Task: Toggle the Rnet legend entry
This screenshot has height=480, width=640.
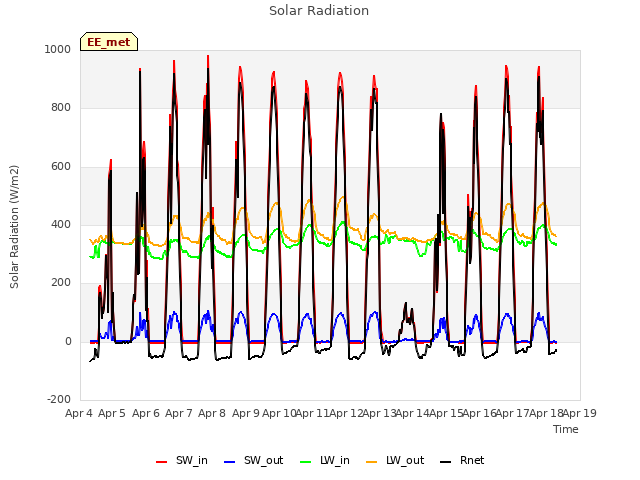Action: pos(462,460)
